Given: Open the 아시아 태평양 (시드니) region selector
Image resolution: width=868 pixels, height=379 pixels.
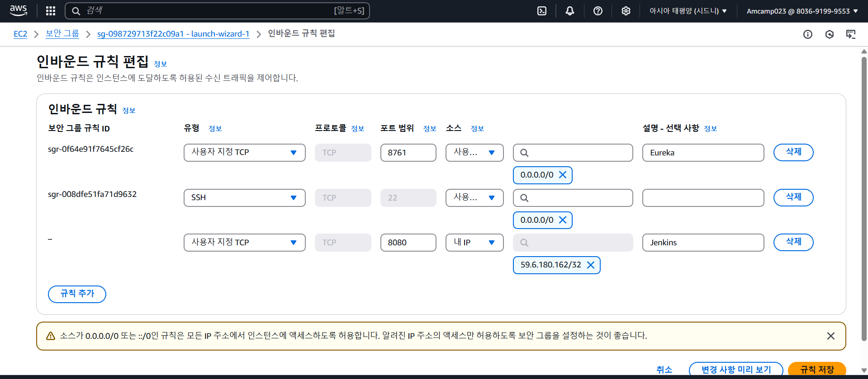Looking at the screenshot, I should click(688, 11).
